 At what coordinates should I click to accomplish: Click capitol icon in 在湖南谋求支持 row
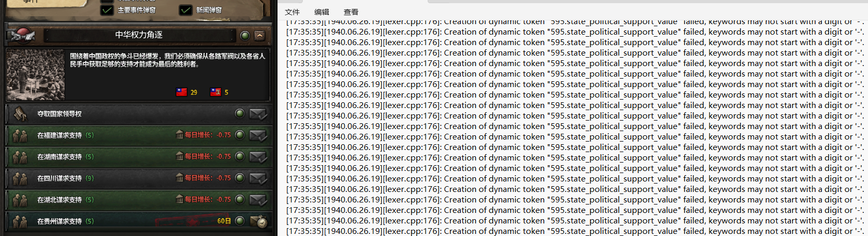179,156
